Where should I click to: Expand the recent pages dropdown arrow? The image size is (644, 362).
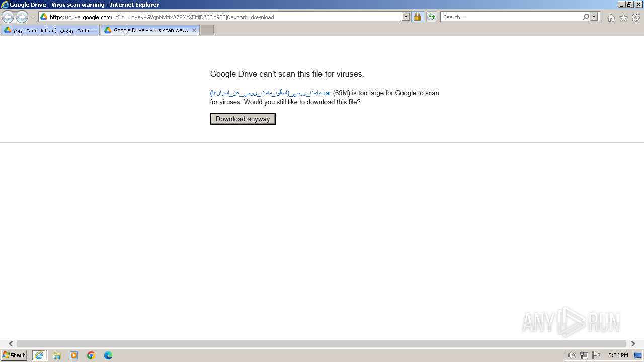click(33, 17)
